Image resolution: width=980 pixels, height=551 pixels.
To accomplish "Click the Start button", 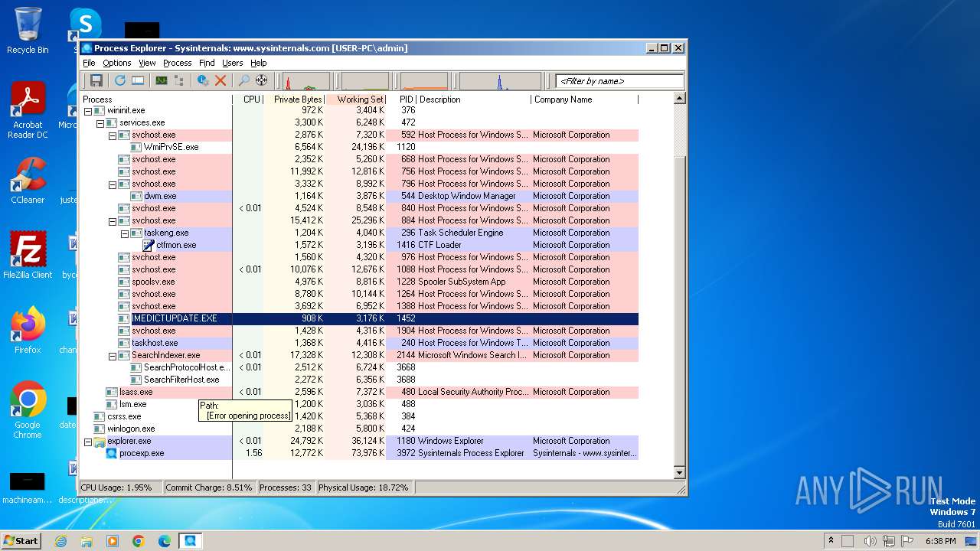I will [21, 541].
